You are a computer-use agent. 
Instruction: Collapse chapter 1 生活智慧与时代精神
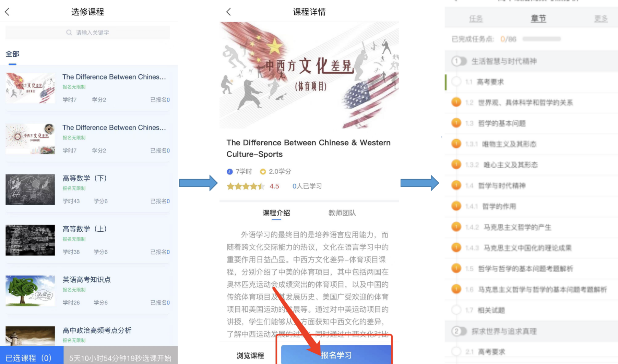click(459, 61)
